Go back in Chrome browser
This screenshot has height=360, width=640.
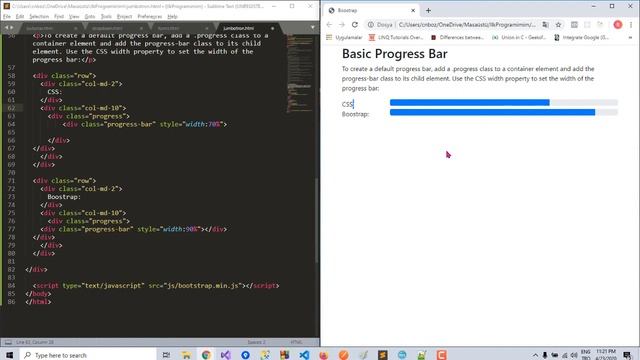coord(329,24)
